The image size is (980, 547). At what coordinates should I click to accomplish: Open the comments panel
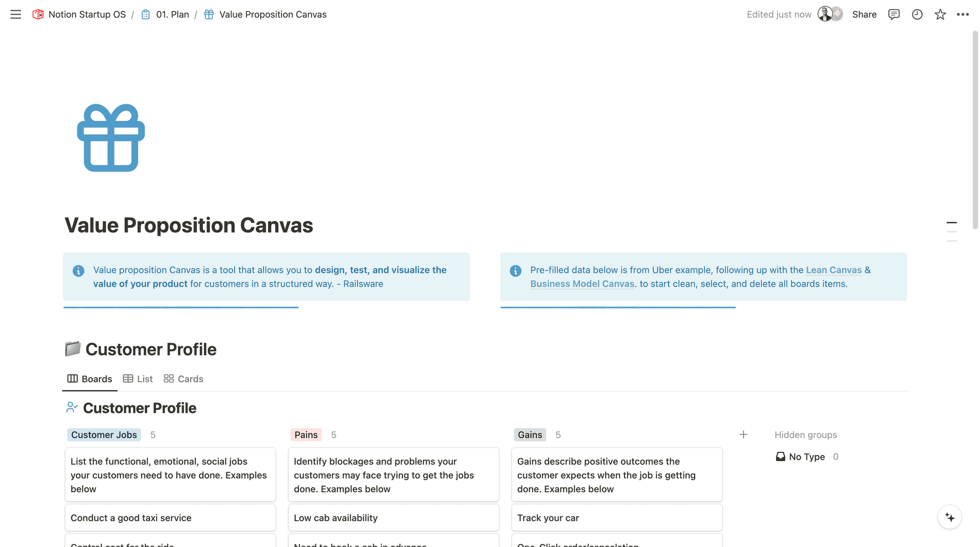pyautogui.click(x=894, y=14)
